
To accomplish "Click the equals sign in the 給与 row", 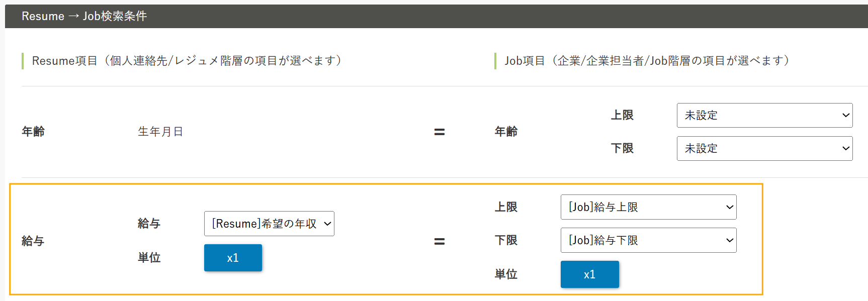I will click(x=440, y=242).
